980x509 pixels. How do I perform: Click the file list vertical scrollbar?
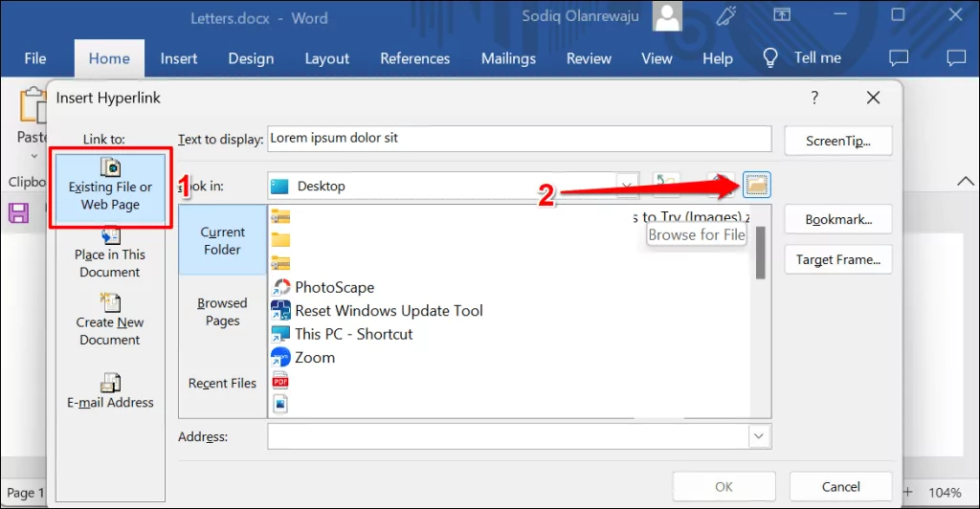coord(760,253)
